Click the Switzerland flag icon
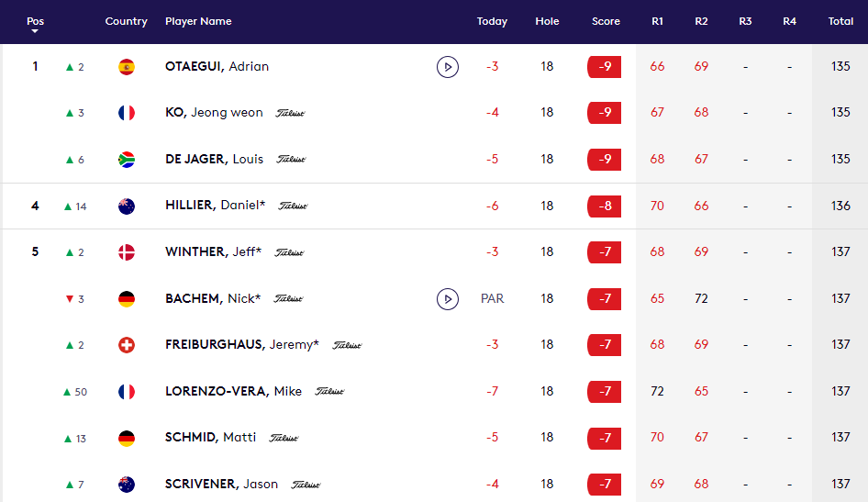This screenshot has height=502, width=868. pos(127,345)
